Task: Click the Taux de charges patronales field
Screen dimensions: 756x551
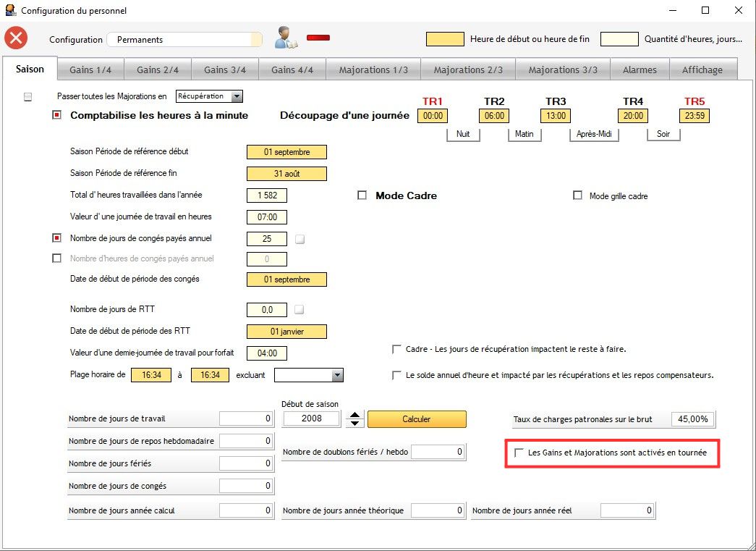Action: click(x=693, y=419)
